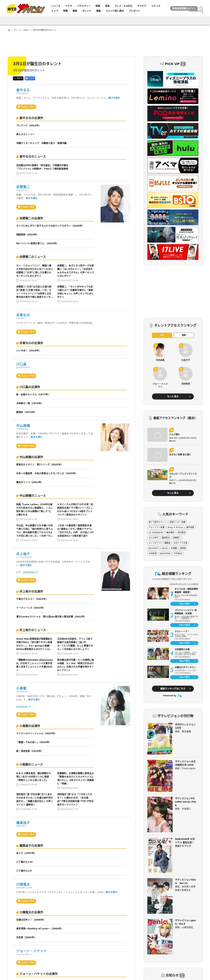Click the WEB ザテレビジョン logo
Screen dimensions: 210x980
(26, 8)
